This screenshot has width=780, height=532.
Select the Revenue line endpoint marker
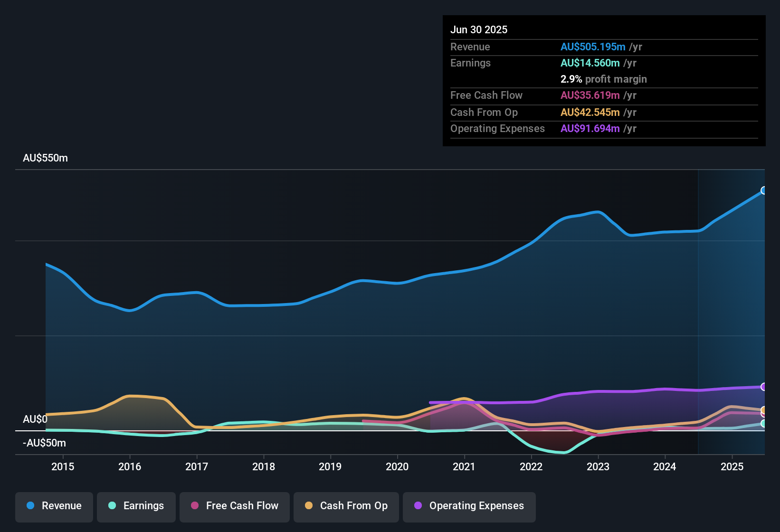pyautogui.click(x=763, y=190)
